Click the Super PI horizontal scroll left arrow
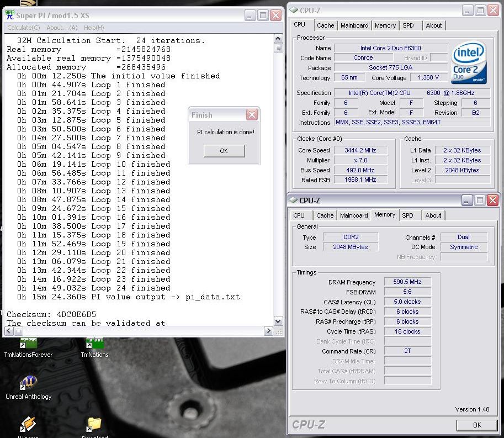This screenshot has width=504, height=438. (x=9, y=331)
